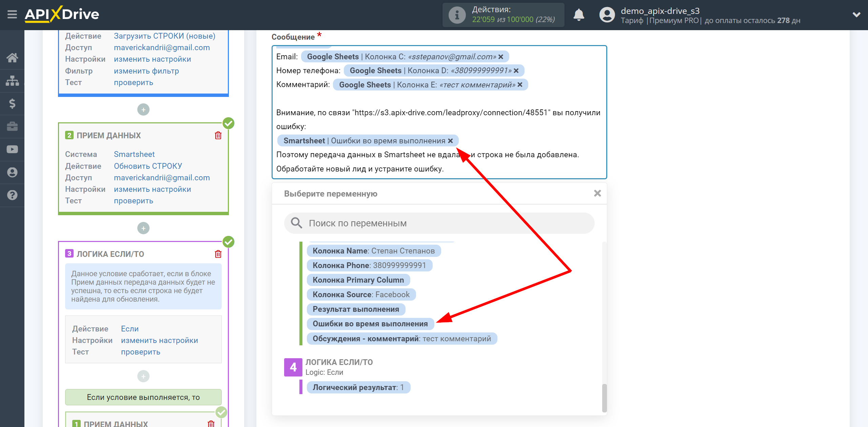Expand the account dropdown chevron

856,15
